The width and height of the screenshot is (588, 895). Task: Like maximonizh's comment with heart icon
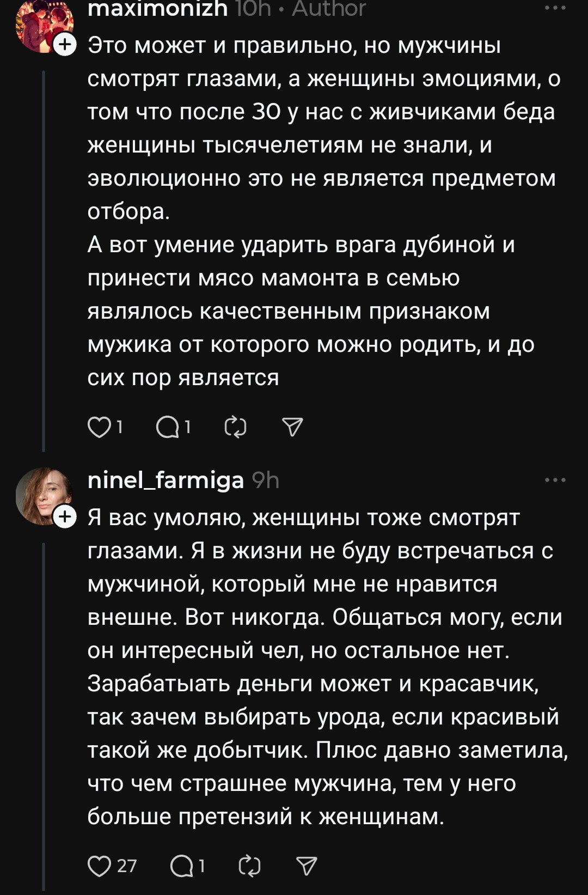click(100, 428)
